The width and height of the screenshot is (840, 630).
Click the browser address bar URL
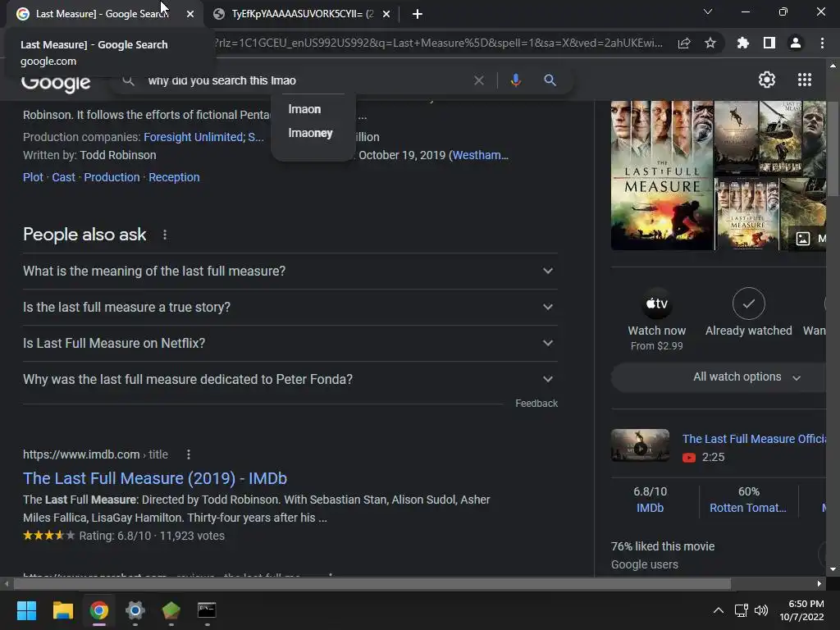(x=438, y=43)
